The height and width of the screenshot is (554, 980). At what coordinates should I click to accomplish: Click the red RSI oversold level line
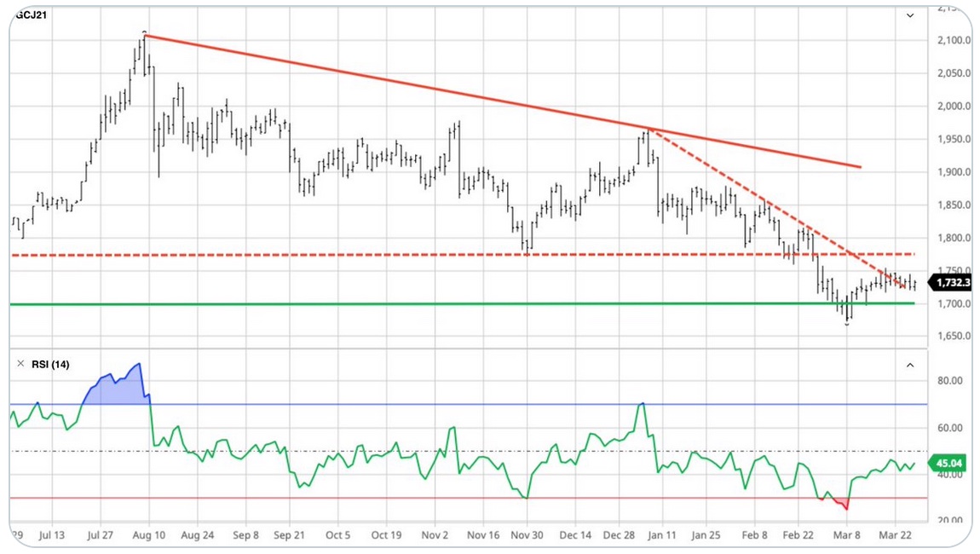tap(426, 498)
